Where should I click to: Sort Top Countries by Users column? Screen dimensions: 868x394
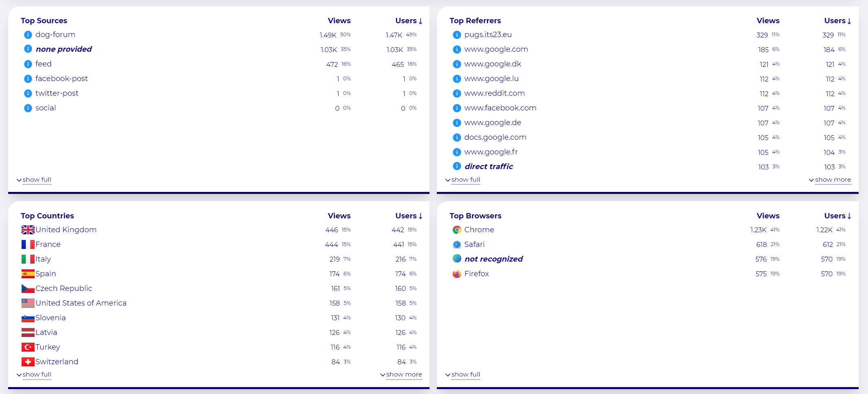click(x=409, y=216)
